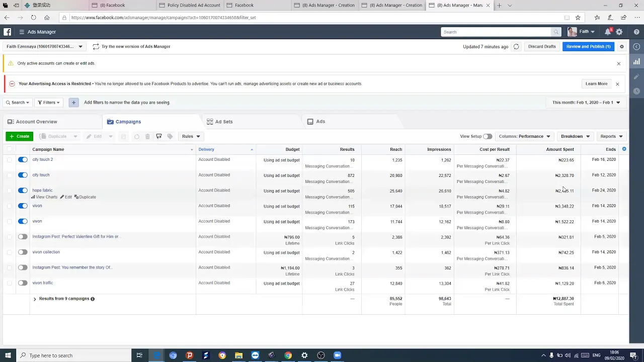Click the tag label icon in toolbar
This screenshot has width=644, height=362.
(x=170, y=136)
